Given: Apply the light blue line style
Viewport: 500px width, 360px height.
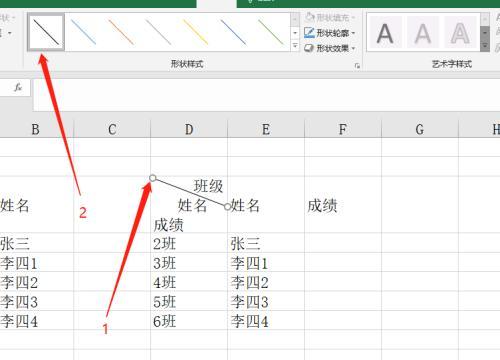Looking at the screenshot, I should [83, 32].
